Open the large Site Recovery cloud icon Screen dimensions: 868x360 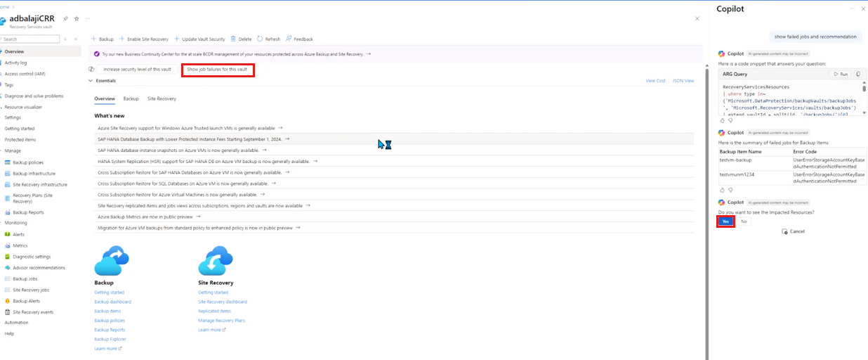216,260
